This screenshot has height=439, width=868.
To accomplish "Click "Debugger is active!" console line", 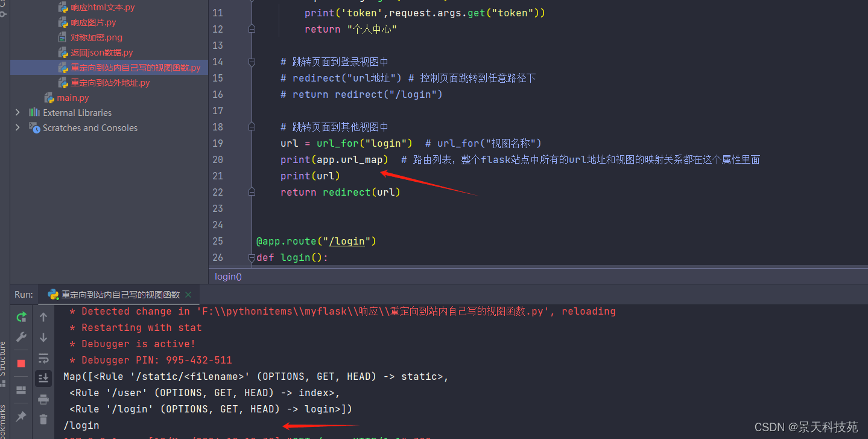I will tap(133, 344).
